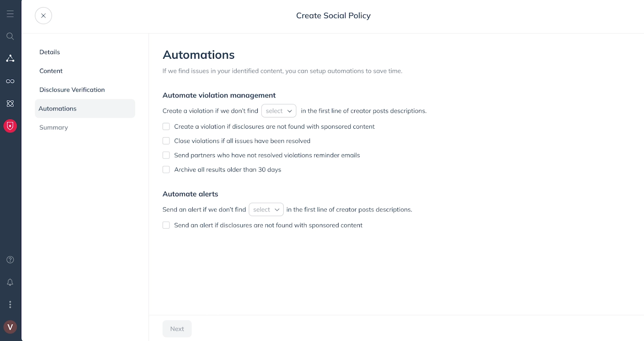
Task: Enable 'Archive all results older than 30 days'
Action: (x=166, y=169)
